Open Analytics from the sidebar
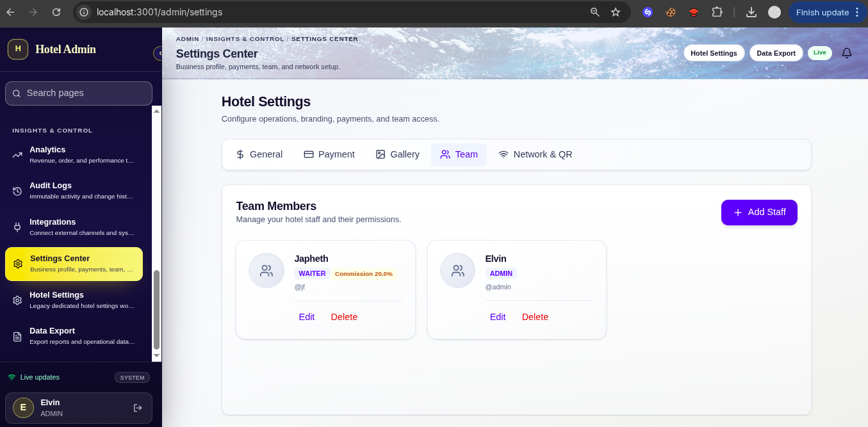 point(74,154)
